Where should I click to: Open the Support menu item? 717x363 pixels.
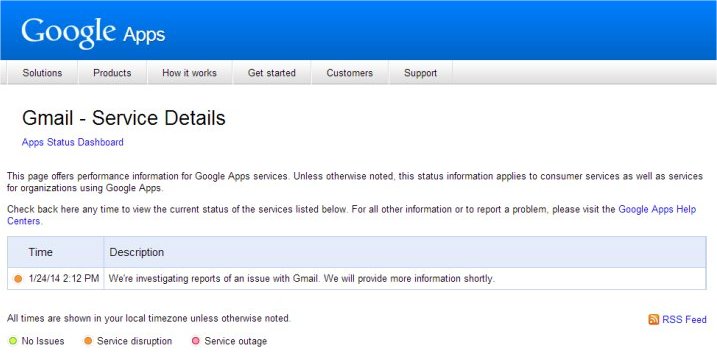tap(420, 73)
